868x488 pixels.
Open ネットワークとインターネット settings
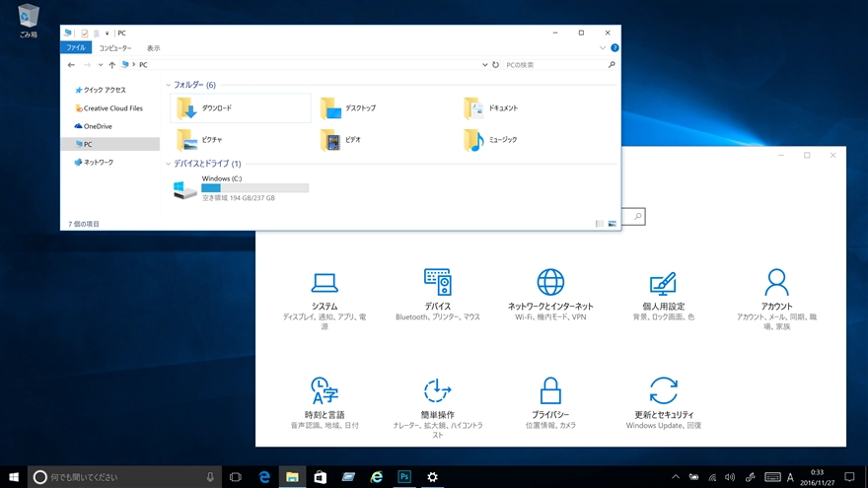pyautogui.click(x=550, y=284)
